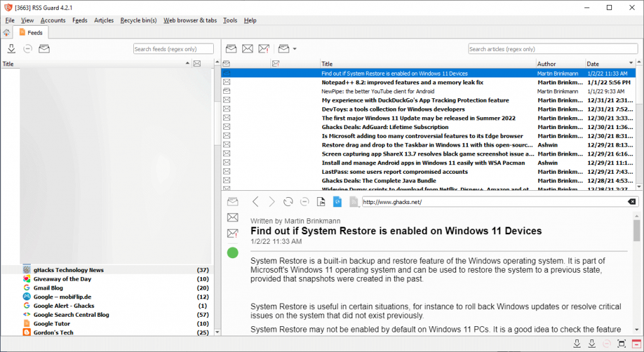The height and width of the screenshot is (352, 644).
Task: Open article in external browser icon
Action: click(x=321, y=202)
